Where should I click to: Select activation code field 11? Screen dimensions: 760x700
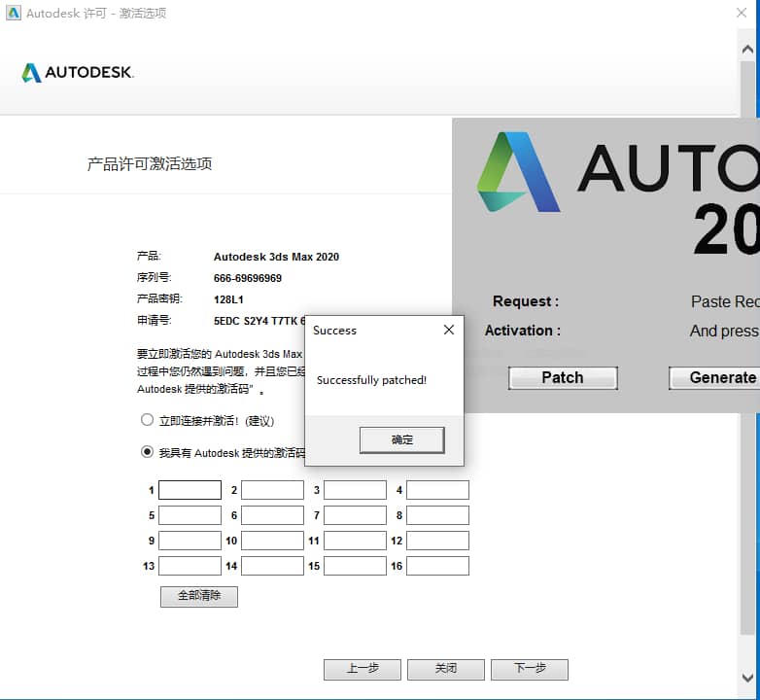click(355, 541)
